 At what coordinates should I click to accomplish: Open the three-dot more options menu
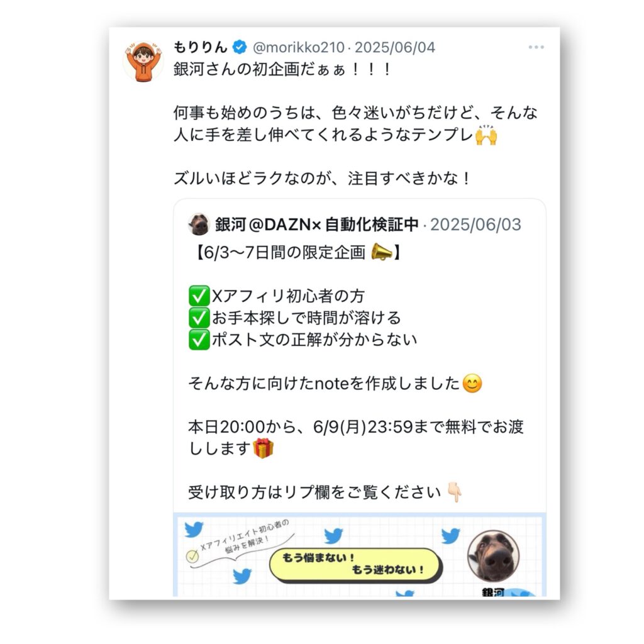coord(536,47)
